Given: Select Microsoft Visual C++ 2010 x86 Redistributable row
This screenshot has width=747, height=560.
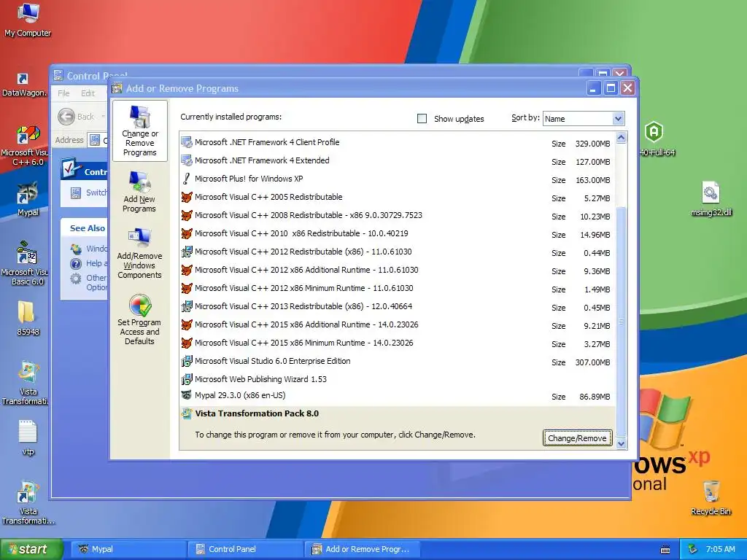Looking at the screenshot, I should 398,233.
